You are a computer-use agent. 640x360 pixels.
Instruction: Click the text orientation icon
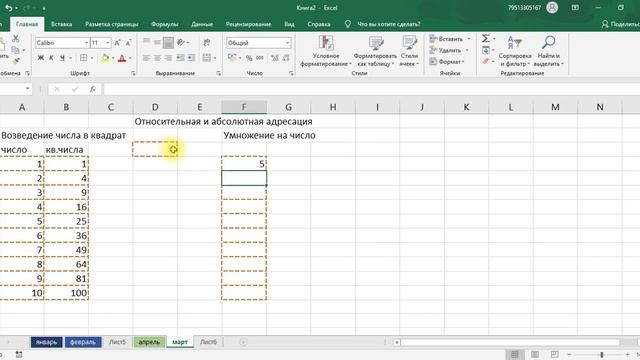pos(181,42)
